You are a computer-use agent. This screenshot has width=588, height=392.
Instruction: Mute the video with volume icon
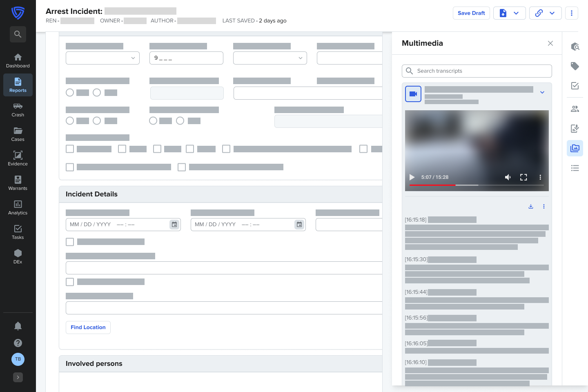(x=508, y=177)
